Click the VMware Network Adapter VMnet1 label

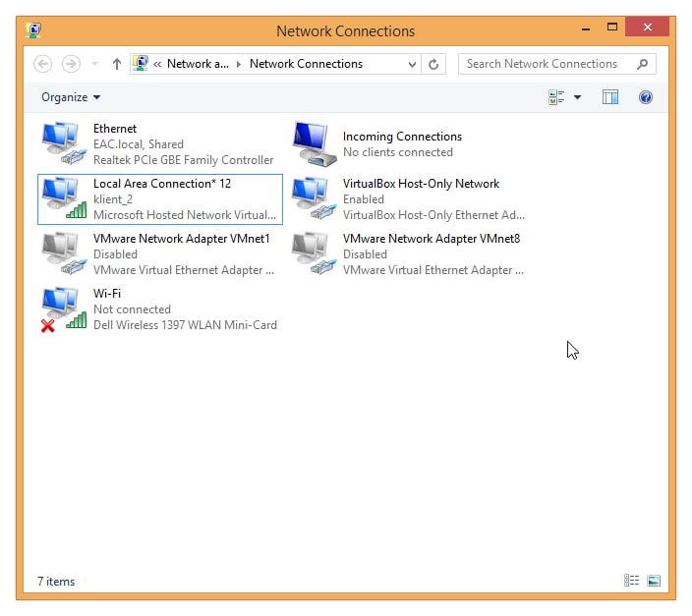(x=182, y=239)
